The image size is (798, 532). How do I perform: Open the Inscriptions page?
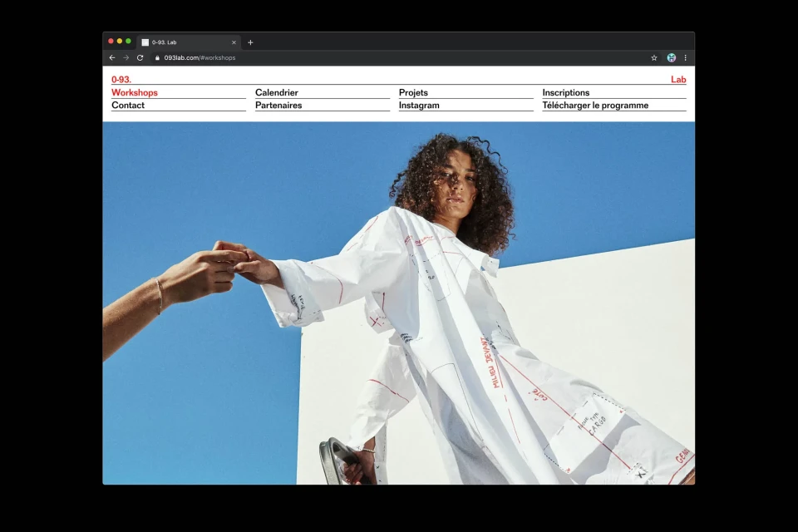tap(566, 92)
